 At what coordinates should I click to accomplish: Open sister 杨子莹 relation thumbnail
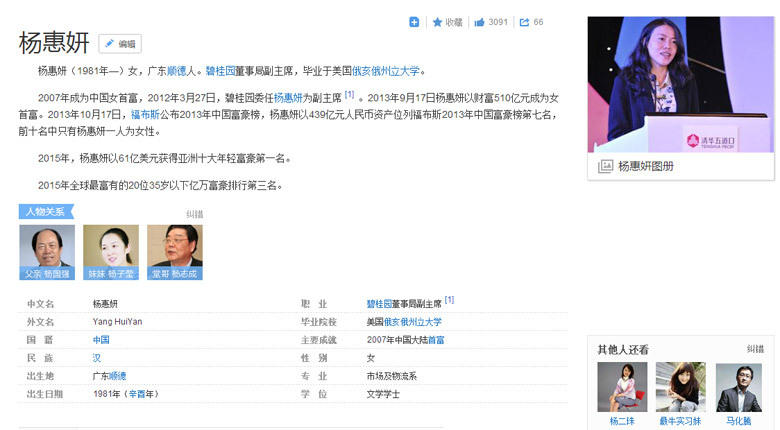click(111, 252)
